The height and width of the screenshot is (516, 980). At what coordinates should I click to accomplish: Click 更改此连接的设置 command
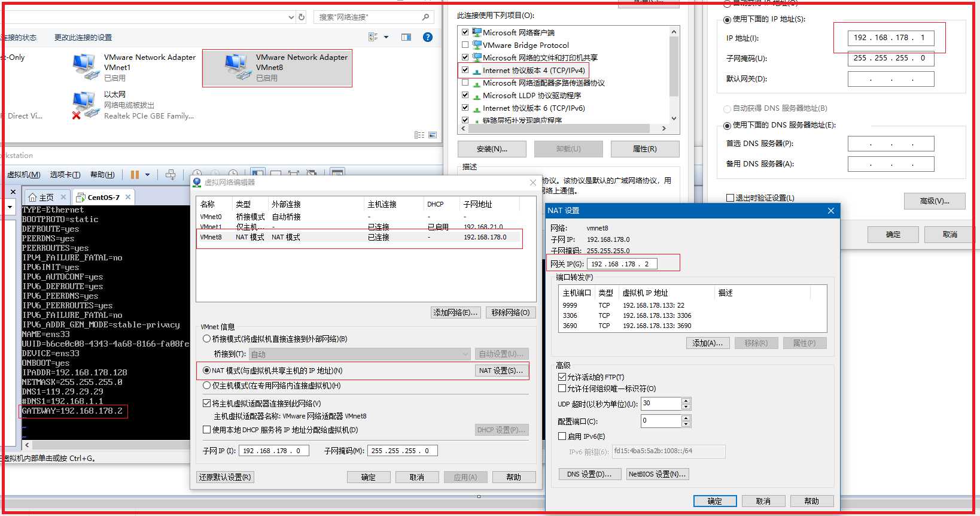(x=83, y=38)
